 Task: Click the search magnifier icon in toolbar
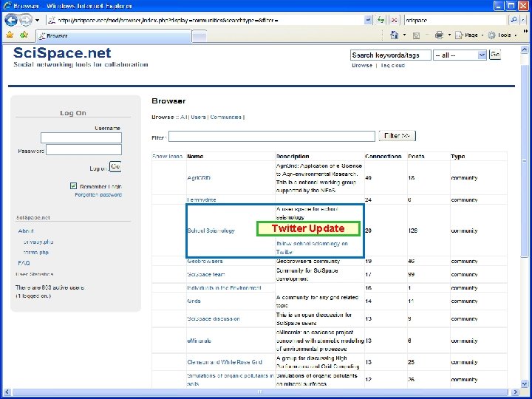(514, 21)
